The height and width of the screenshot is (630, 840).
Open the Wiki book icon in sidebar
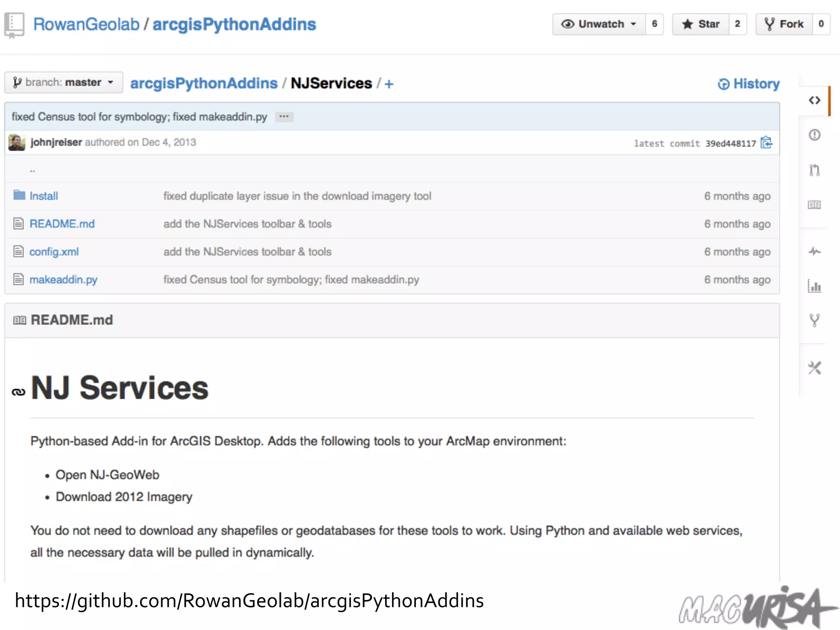click(814, 204)
